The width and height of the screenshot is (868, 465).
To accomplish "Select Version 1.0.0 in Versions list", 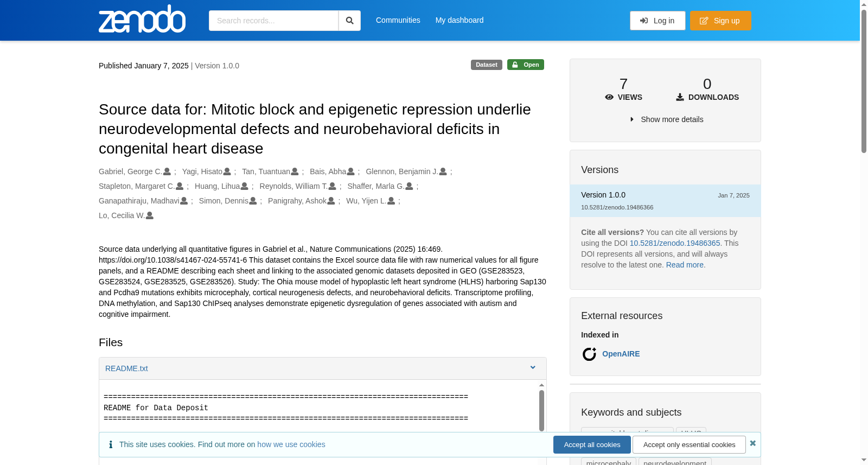I will pos(665,201).
